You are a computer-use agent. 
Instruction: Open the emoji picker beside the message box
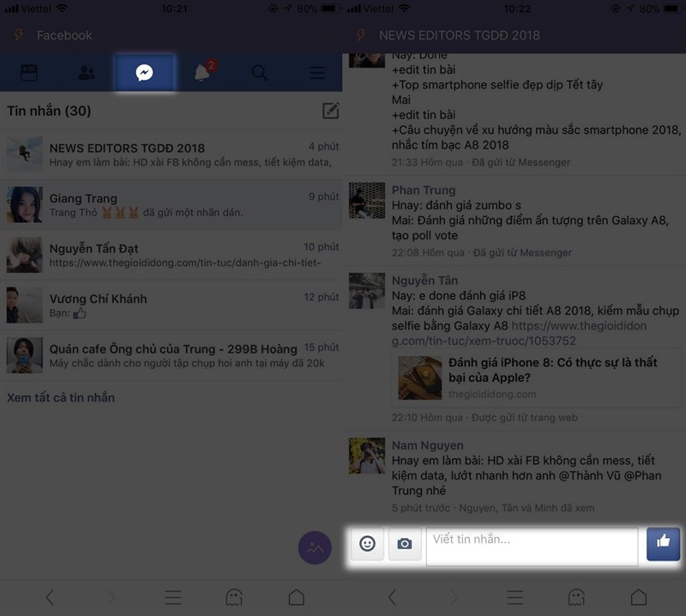click(367, 544)
